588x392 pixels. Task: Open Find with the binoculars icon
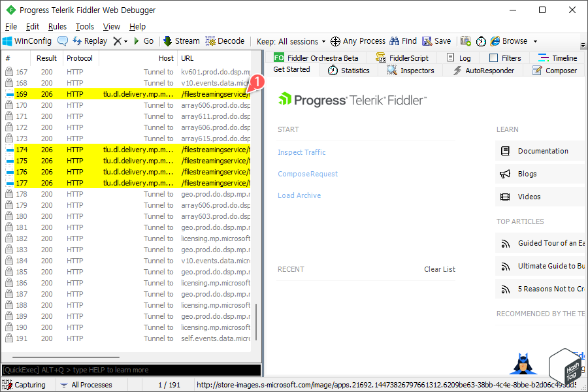click(403, 41)
